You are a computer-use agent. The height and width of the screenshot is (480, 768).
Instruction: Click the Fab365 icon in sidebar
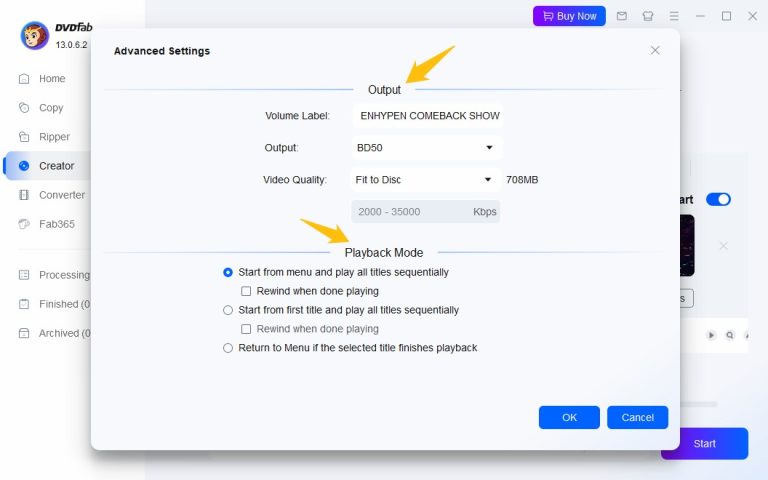24,224
